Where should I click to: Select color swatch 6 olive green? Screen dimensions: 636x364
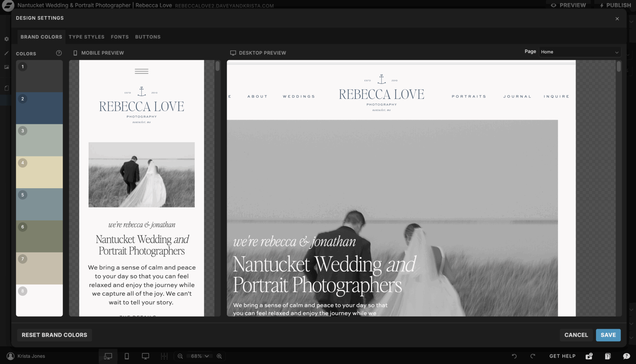coord(39,237)
